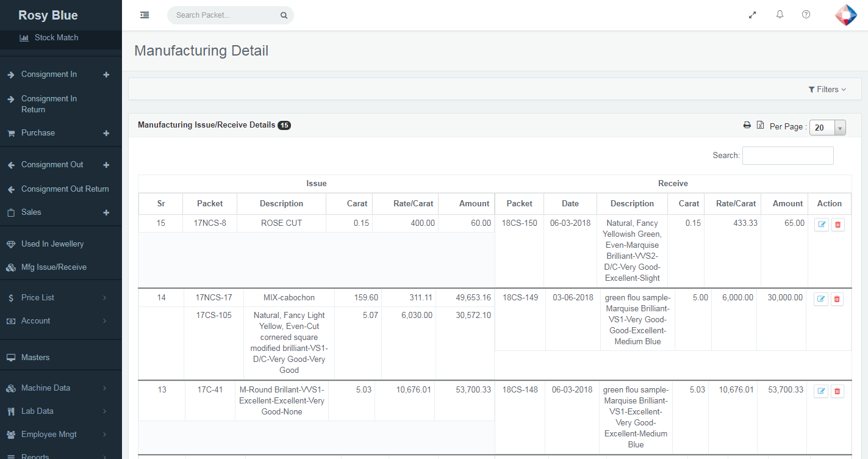Image resolution: width=868 pixels, height=459 pixels.
Task: Print the manufacturing details list
Action: coord(747,125)
